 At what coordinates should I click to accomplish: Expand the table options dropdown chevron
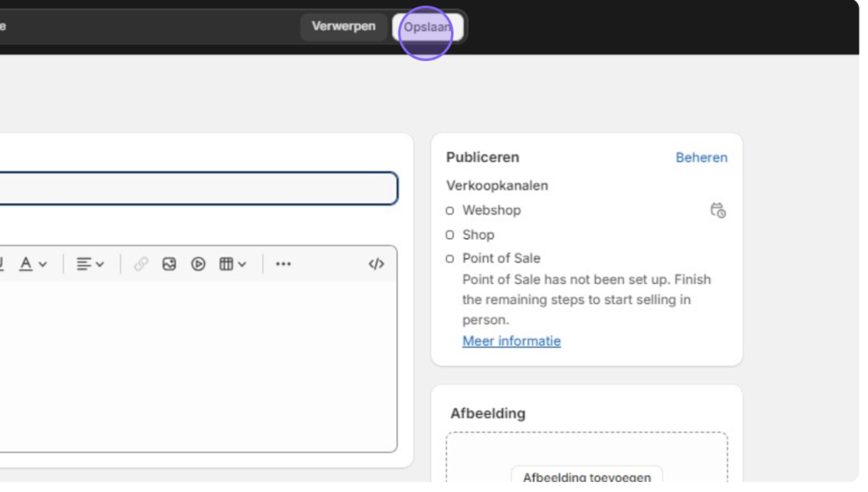pyautogui.click(x=242, y=264)
